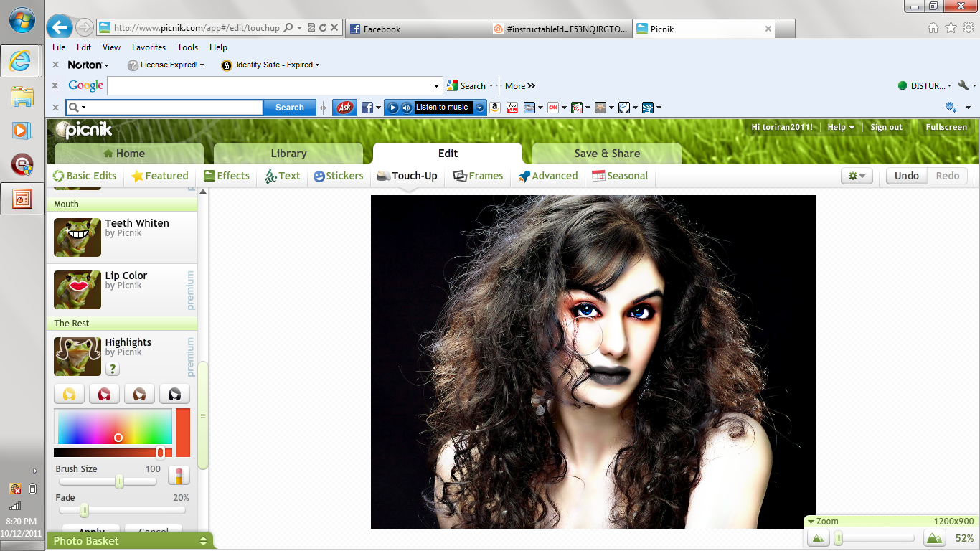Open the Frames sub-tab
Screen dimensions: 980x551
tap(479, 176)
